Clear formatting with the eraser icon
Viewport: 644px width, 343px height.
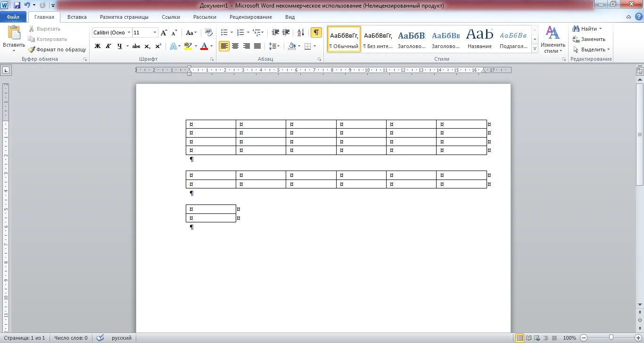[209, 33]
